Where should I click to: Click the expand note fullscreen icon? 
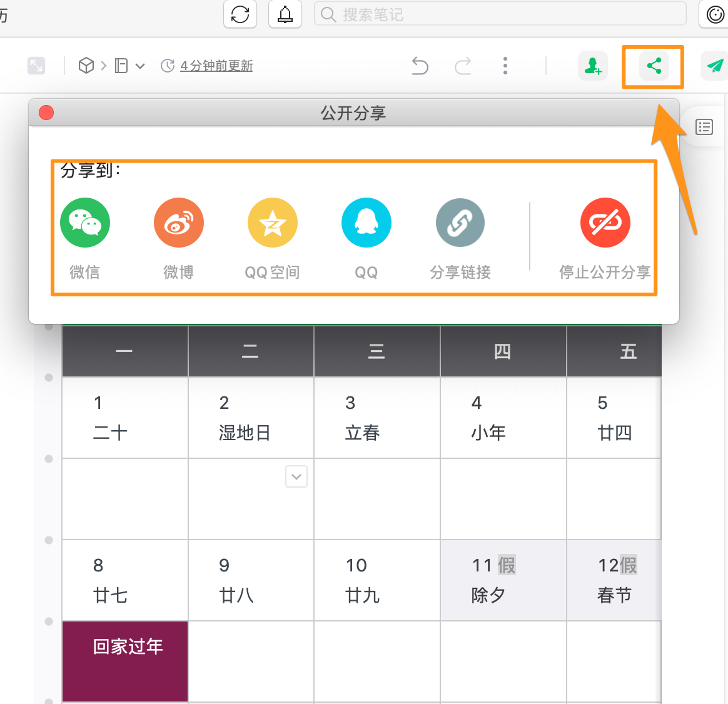(36, 66)
